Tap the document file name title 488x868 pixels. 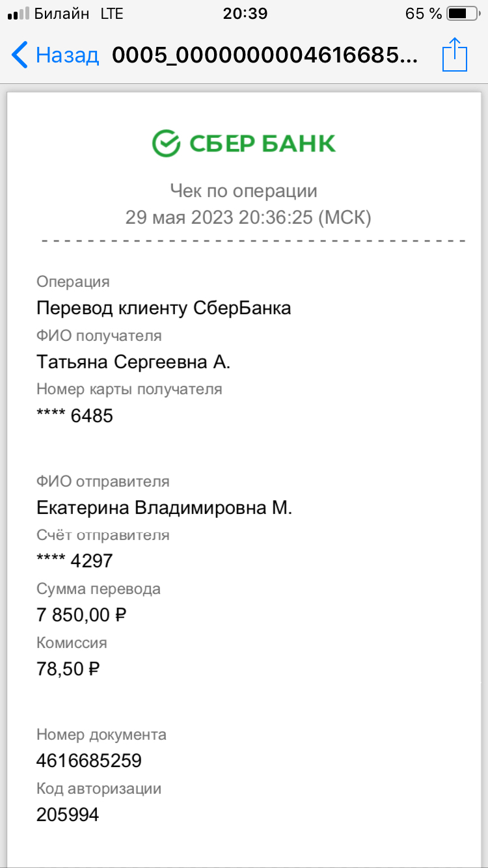pyautogui.click(x=264, y=55)
